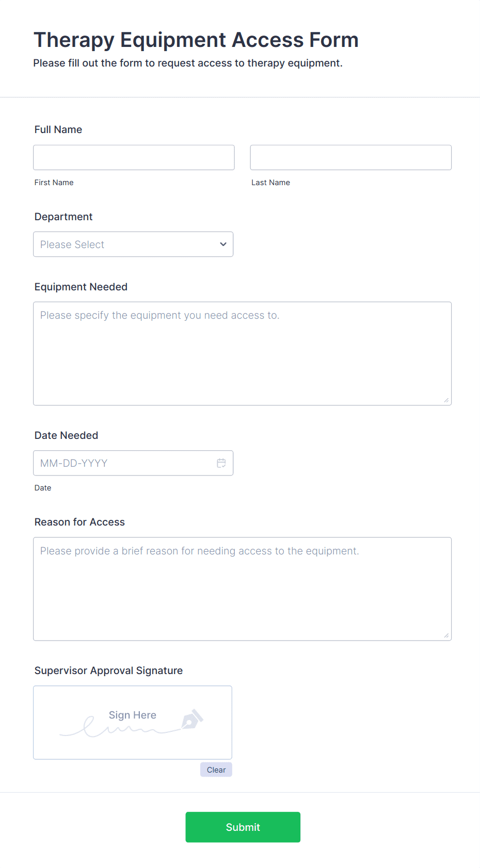Select the MM-DD-YYYY date field

(124, 463)
